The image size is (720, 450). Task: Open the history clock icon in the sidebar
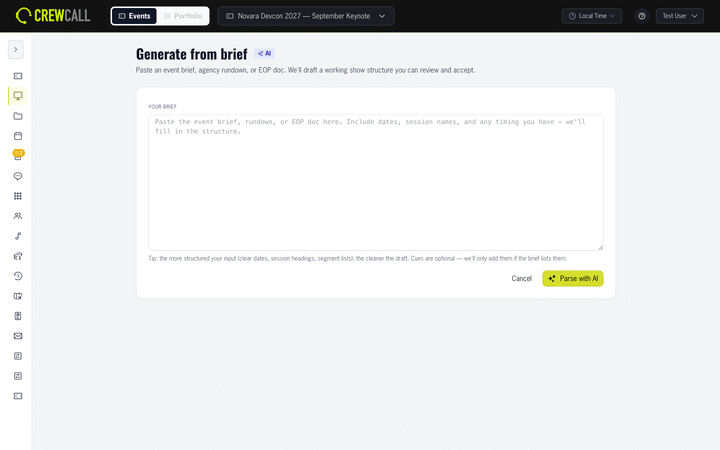[x=18, y=276]
